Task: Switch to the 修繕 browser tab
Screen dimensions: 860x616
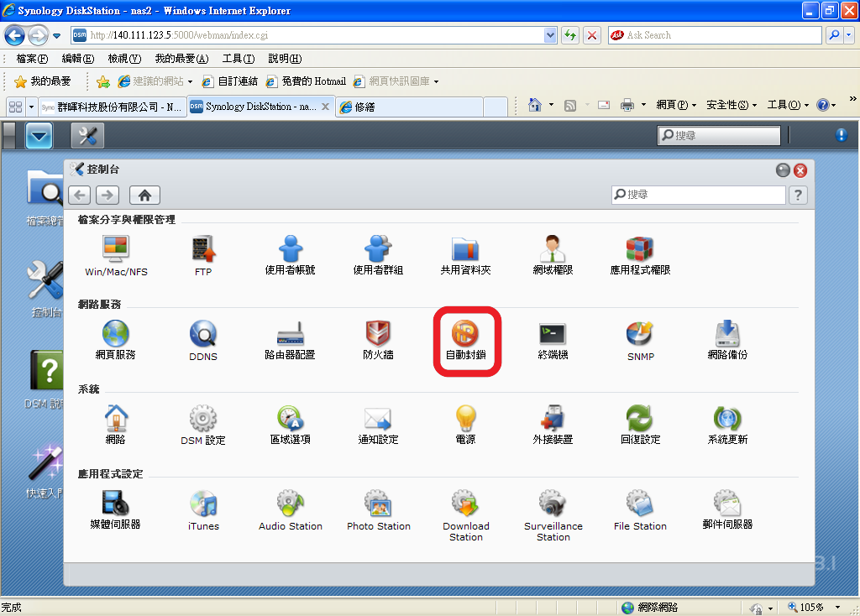Action: 409,107
